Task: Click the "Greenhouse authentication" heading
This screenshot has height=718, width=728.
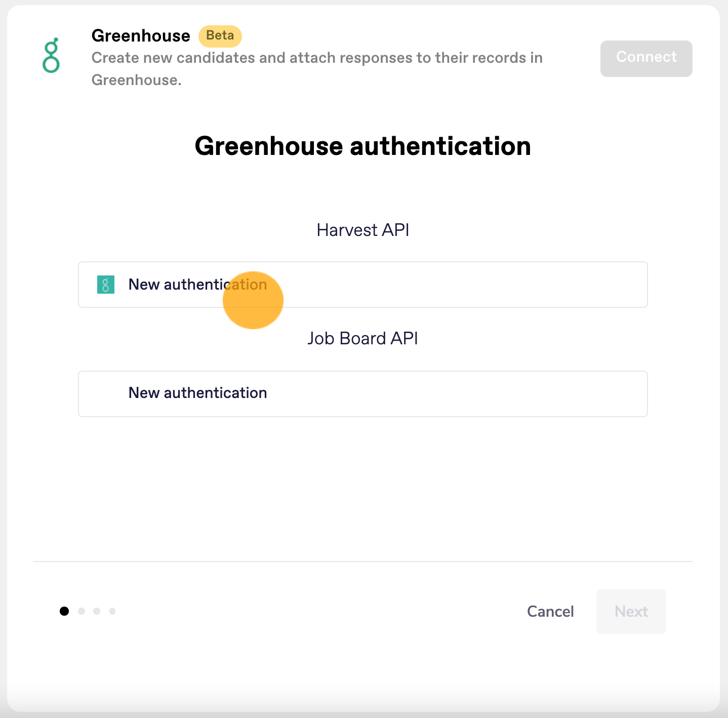Action: (363, 146)
